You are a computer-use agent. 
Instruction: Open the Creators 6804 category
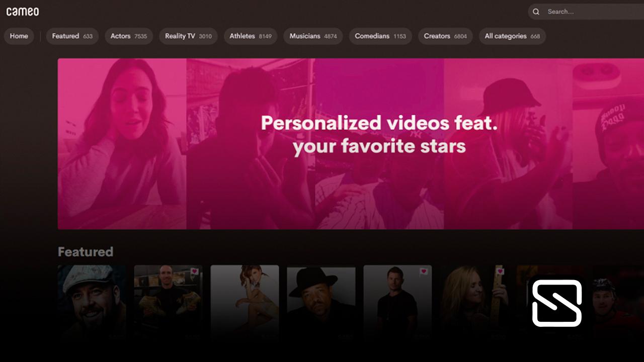coord(445,36)
